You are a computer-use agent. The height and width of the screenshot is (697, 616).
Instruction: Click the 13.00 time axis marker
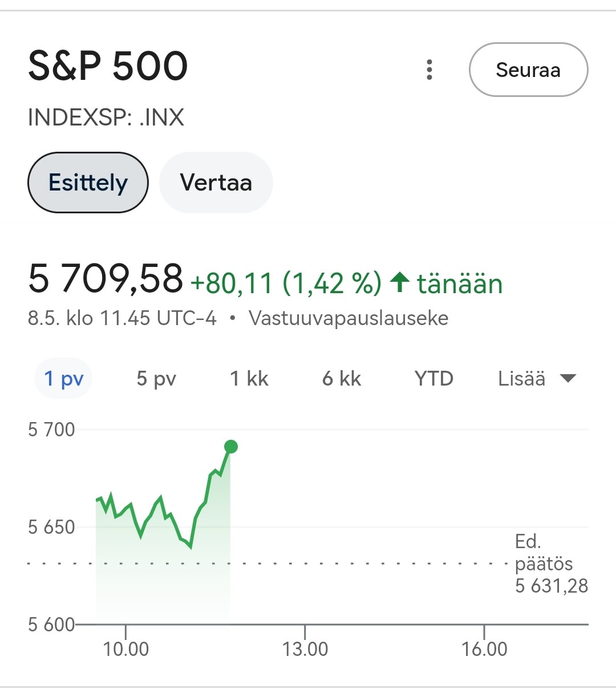point(305,649)
